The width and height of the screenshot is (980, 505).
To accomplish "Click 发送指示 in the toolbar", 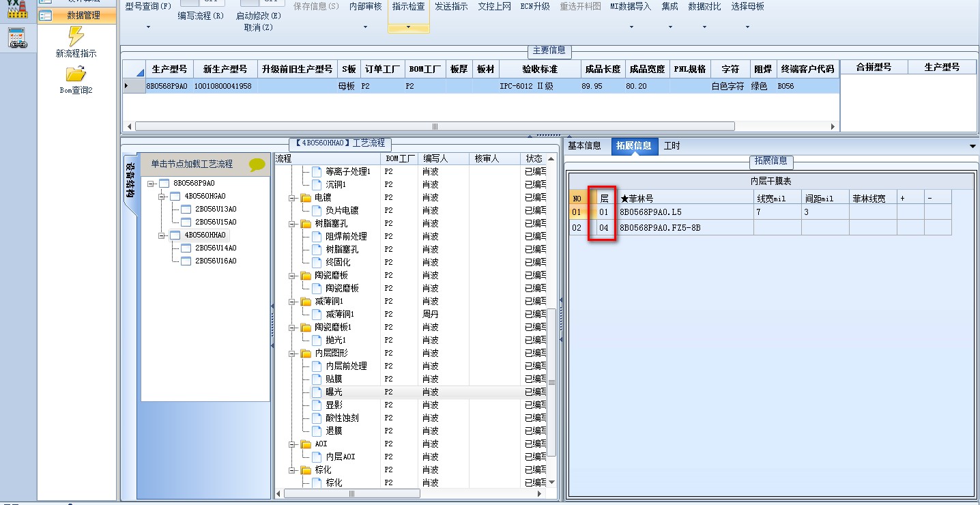I will (x=451, y=6).
